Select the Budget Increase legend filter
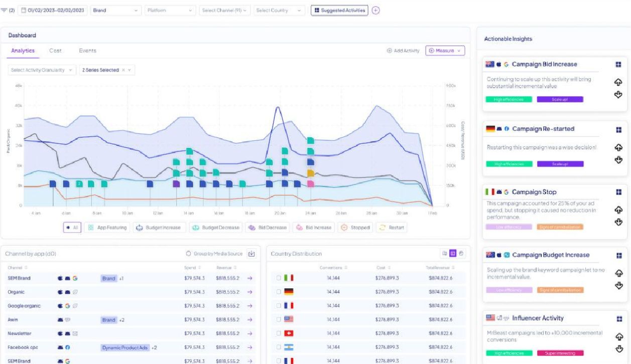The height and width of the screenshot is (364, 631). click(160, 228)
